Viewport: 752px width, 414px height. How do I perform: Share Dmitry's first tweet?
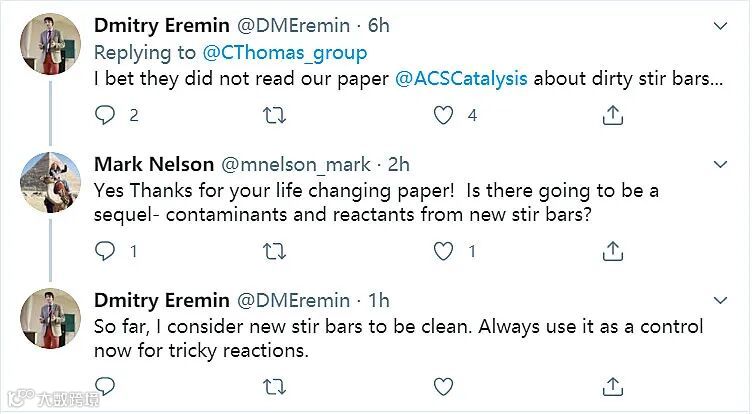pyautogui.click(x=613, y=115)
